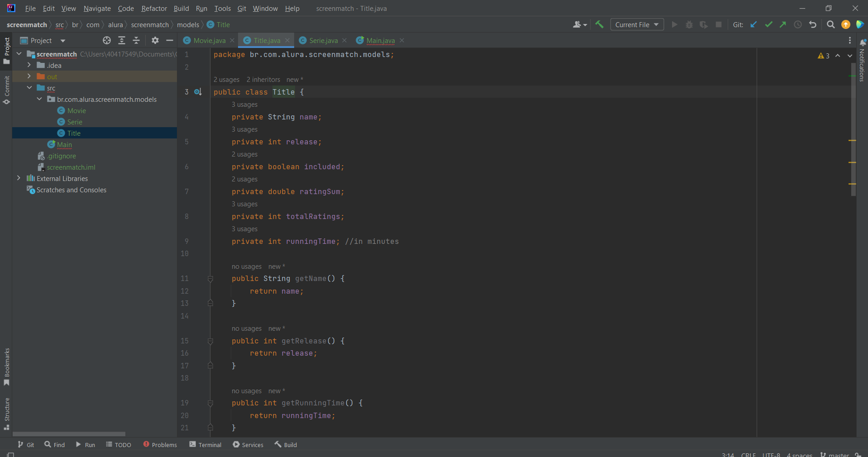This screenshot has width=868, height=457.
Task: Toggle the Project side tool window
Action: pos(7,50)
